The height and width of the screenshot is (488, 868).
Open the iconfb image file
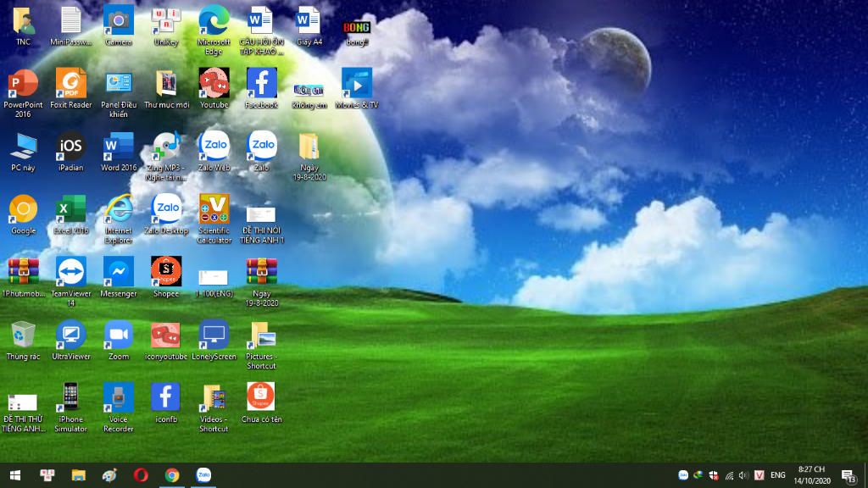click(166, 398)
